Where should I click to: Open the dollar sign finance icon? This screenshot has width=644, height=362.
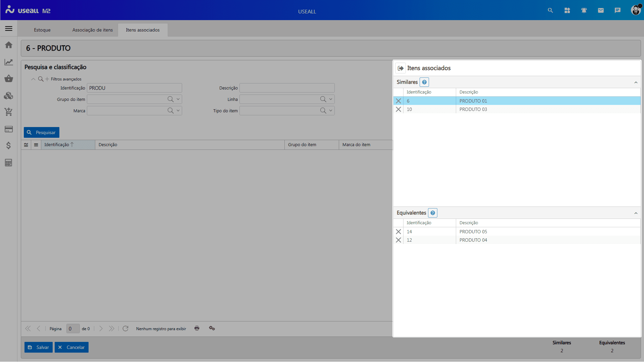9,145
